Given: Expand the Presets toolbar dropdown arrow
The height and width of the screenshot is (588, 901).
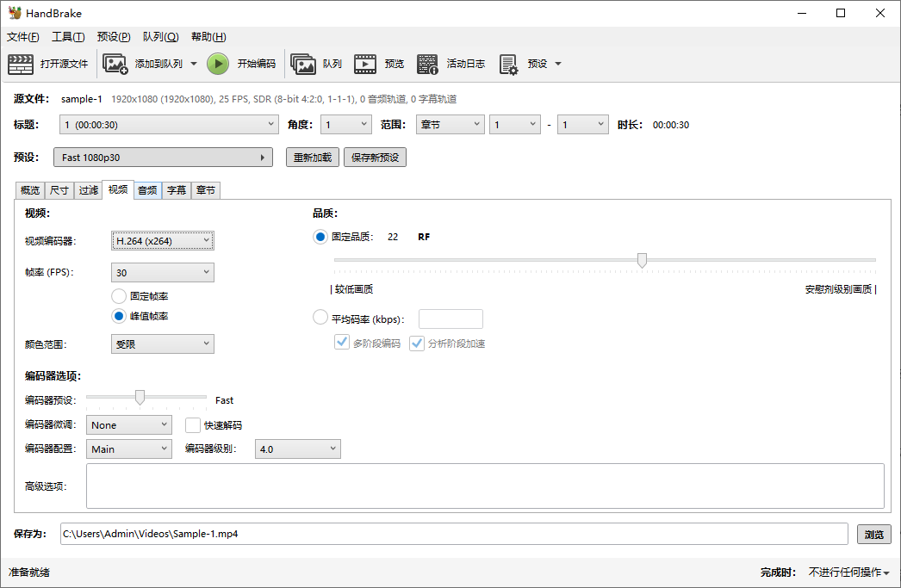Looking at the screenshot, I should 558,64.
